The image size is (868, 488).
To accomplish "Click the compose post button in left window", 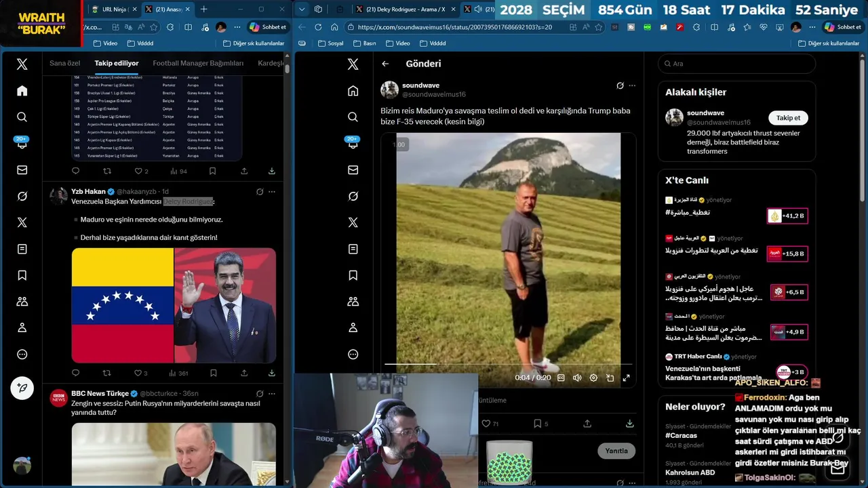I will tap(22, 388).
